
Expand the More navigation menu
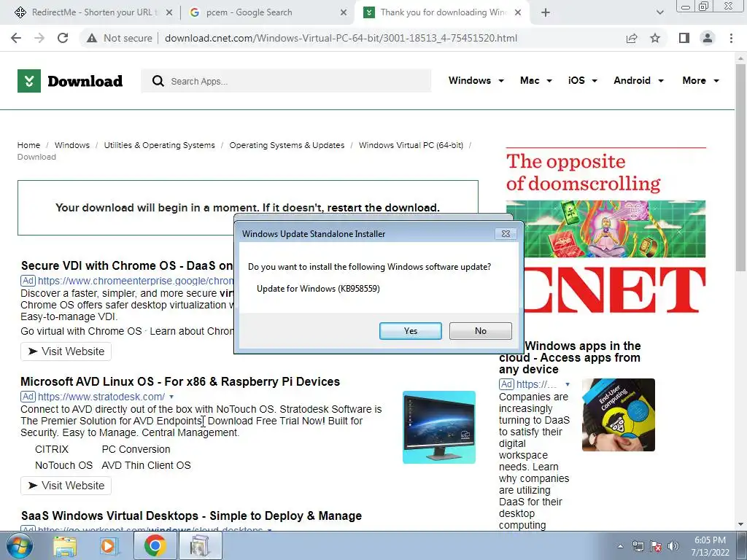(700, 80)
